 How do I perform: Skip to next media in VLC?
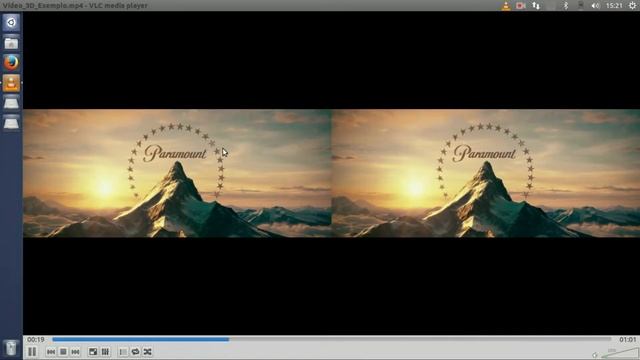[76, 352]
